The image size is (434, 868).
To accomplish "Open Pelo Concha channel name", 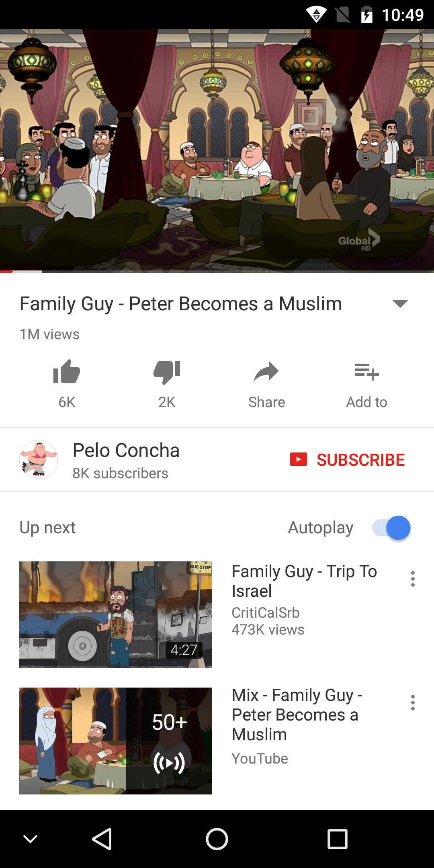I will point(126,450).
